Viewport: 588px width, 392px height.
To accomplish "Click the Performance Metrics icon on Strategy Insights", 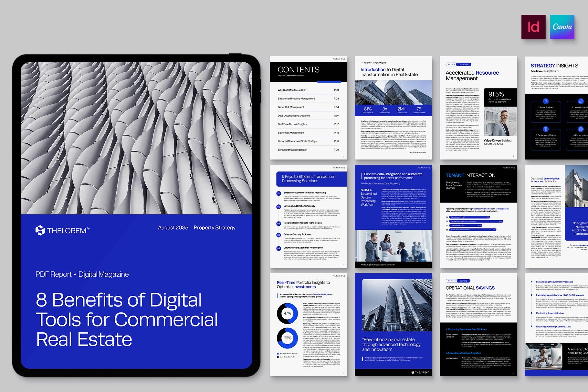I will coord(546,129).
